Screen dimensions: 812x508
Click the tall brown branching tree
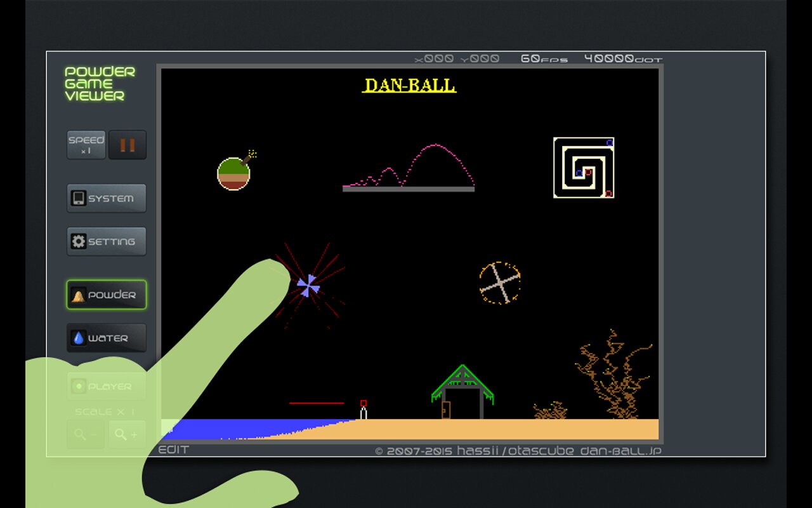click(x=613, y=374)
